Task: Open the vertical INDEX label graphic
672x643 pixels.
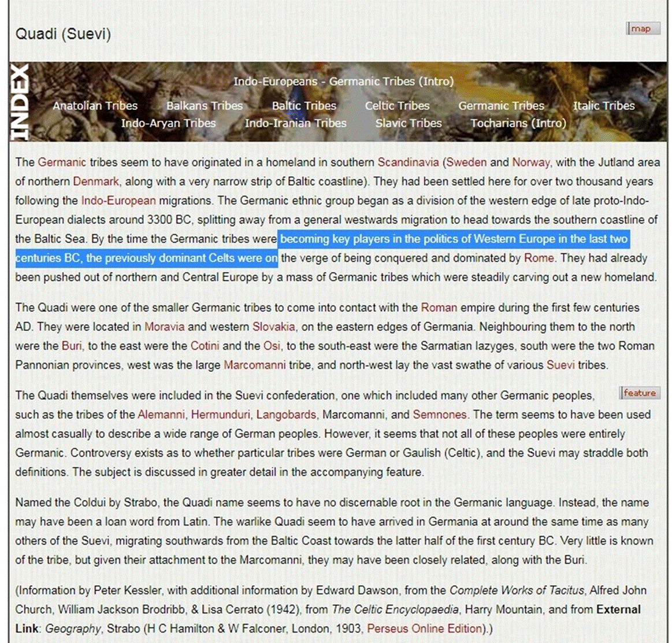Action: click(x=20, y=102)
